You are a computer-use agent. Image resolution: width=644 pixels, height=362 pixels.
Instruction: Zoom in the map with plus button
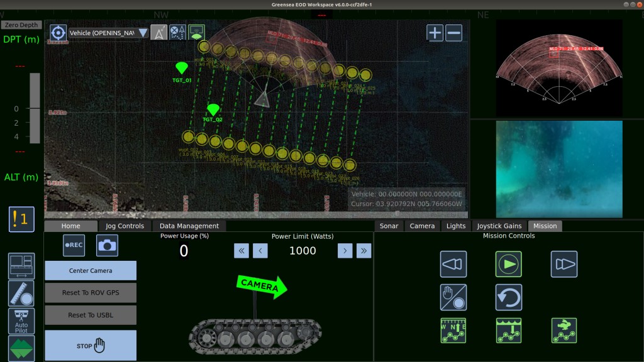point(435,33)
